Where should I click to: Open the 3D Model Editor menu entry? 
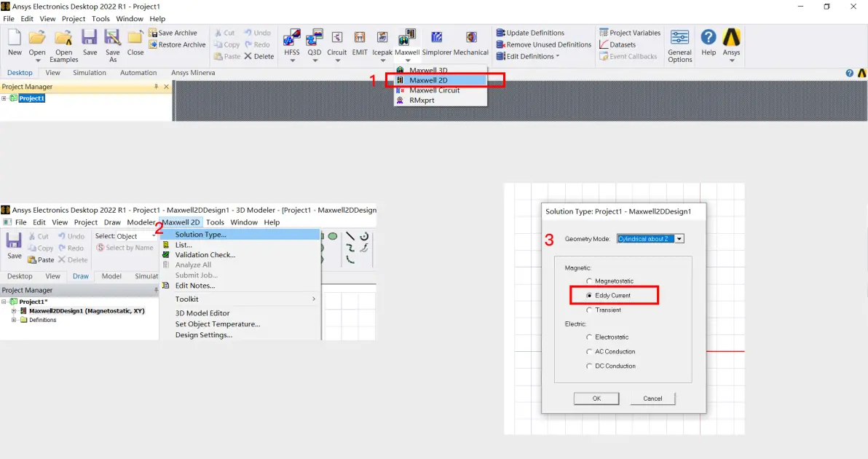pos(241,313)
